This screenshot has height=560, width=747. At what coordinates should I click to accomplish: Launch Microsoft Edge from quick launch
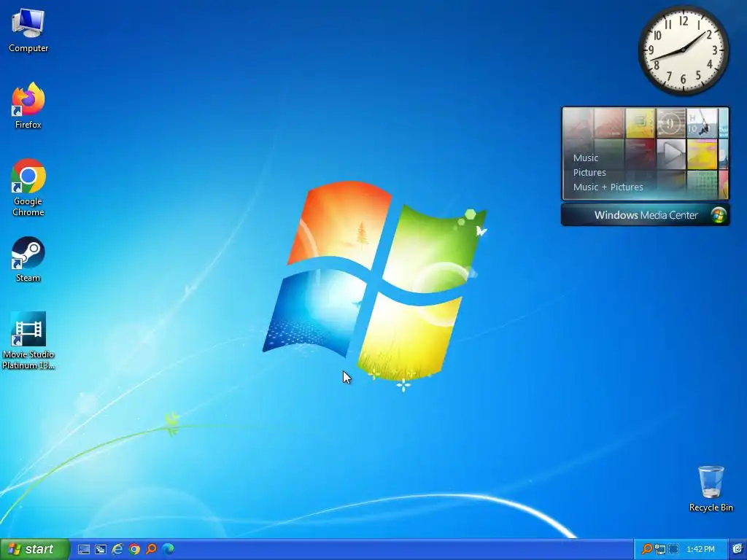point(168,549)
